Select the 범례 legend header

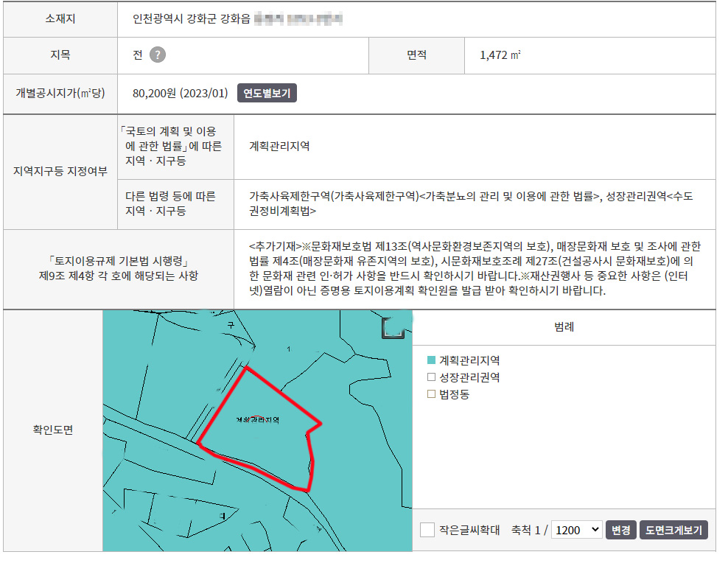(x=564, y=327)
